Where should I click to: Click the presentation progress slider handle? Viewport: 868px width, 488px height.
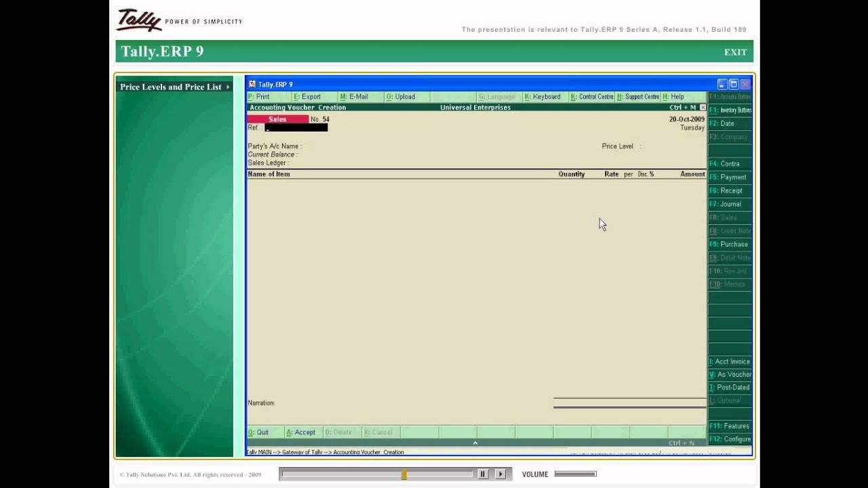404,474
